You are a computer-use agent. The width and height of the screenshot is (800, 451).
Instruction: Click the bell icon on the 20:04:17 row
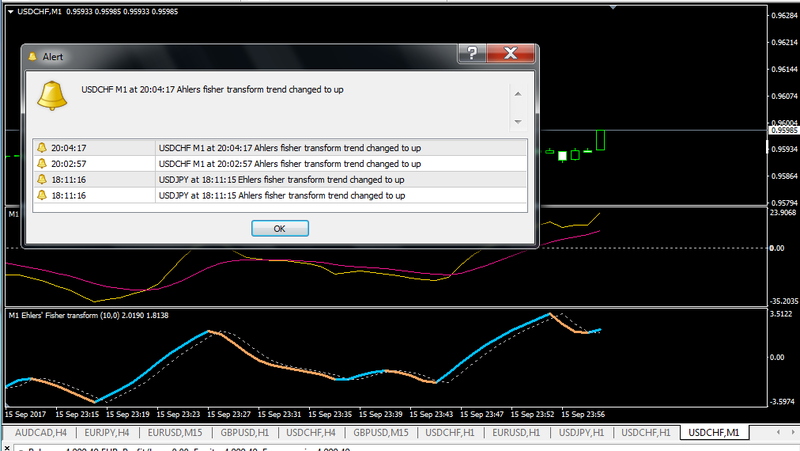click(x=42, y=147)
